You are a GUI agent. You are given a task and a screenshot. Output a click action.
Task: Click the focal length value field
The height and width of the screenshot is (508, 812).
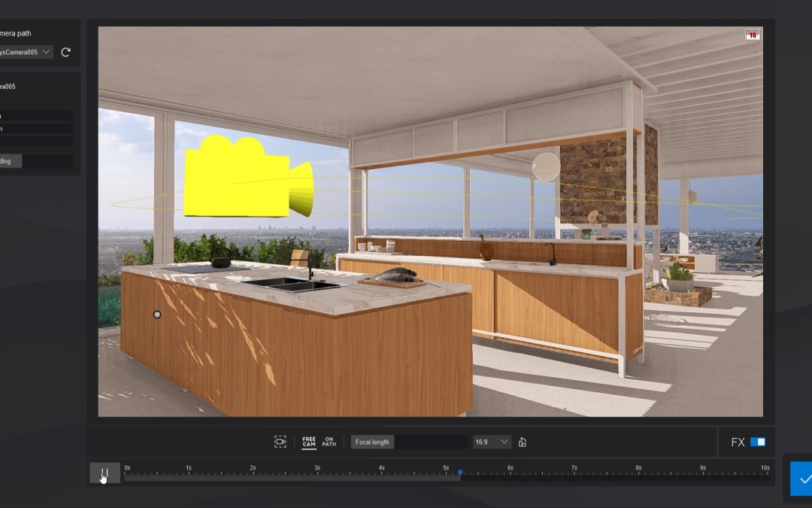click(x=432, y=442)
